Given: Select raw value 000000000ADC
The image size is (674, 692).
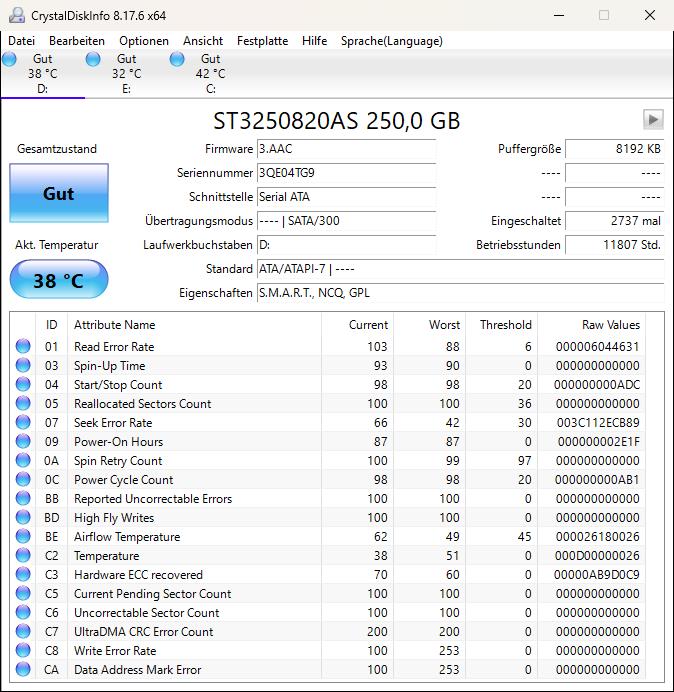Looking at the screenshot, I should pyautogui.click(x=597, y=385).
